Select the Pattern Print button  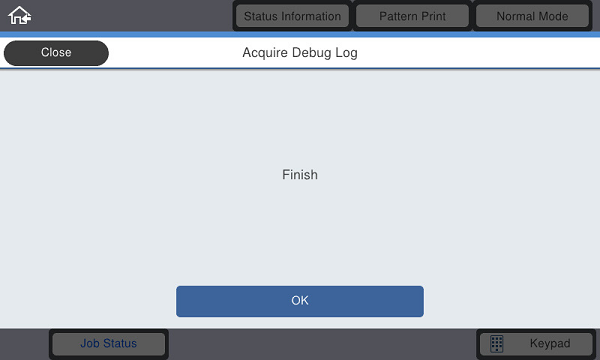click(412, 16)
